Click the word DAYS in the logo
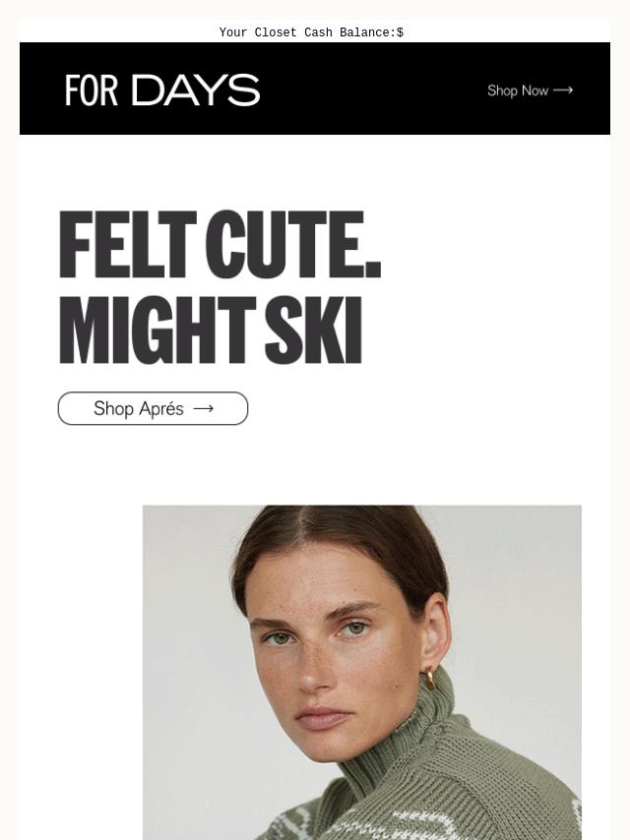Viewport: 630px width, 840px height. pos(196,90)
